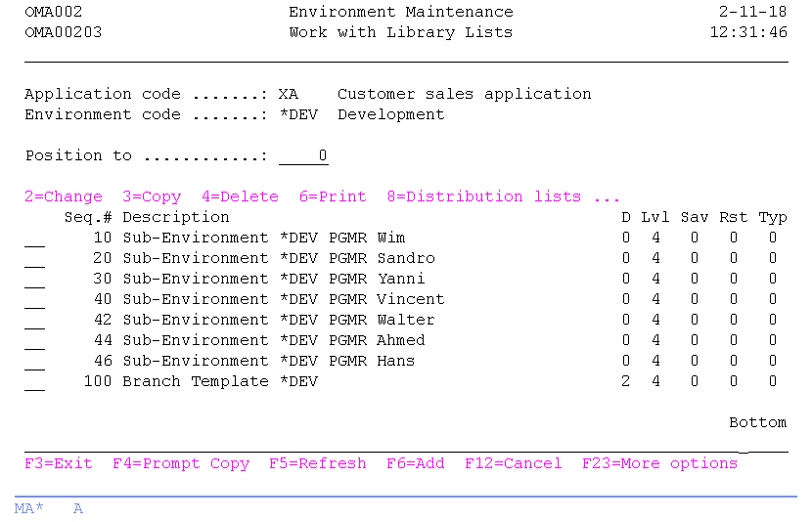
Task: Select option field for Seq 44 Ahmed
Action: 34,341
